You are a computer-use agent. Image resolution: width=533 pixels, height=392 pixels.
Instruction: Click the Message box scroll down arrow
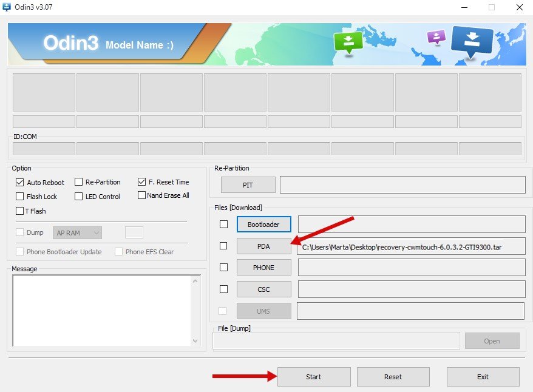195,340
